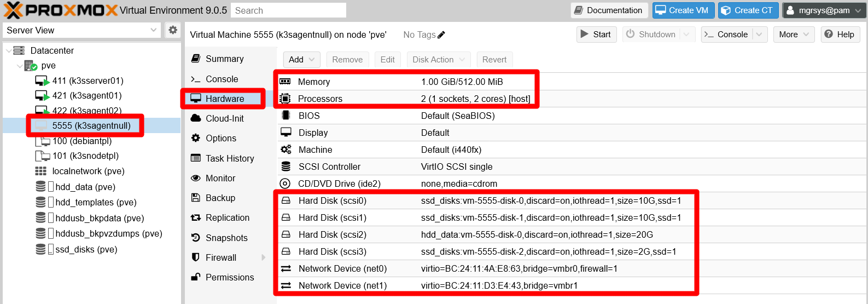The height and width of the screenshot is (304, 868).
Task: Open the Add hardware dropdown
Action: click(302, 60)
